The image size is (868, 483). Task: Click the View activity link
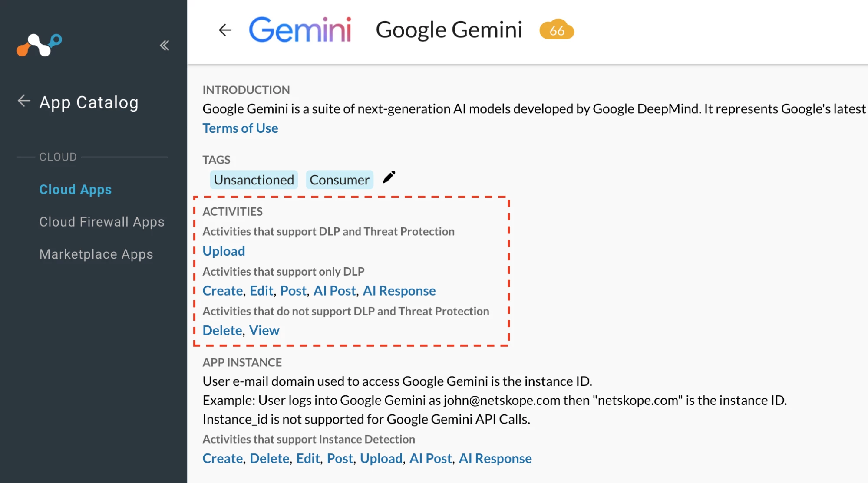pyautogui.click(x=264, y=330)
